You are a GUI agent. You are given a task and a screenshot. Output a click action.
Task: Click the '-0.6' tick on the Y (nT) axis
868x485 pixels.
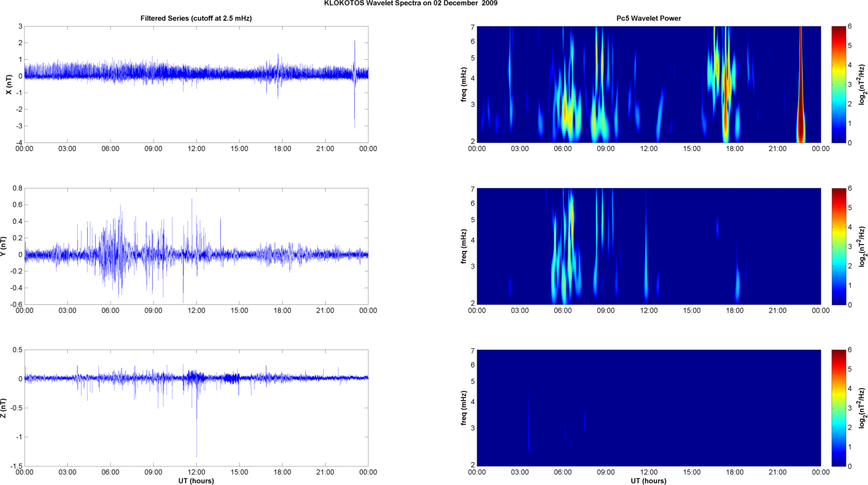tap(16, 304)
